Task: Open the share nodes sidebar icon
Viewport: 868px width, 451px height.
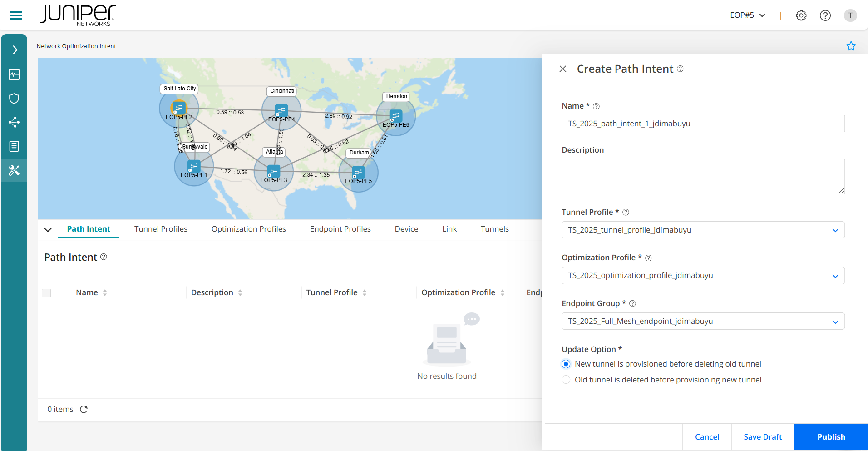Action: coord(14,122)
